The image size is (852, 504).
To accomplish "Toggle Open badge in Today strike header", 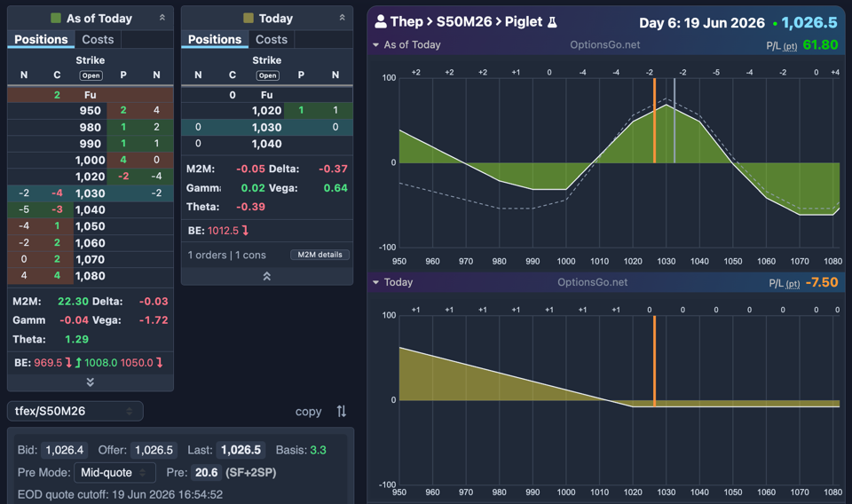I will (267, 75).
